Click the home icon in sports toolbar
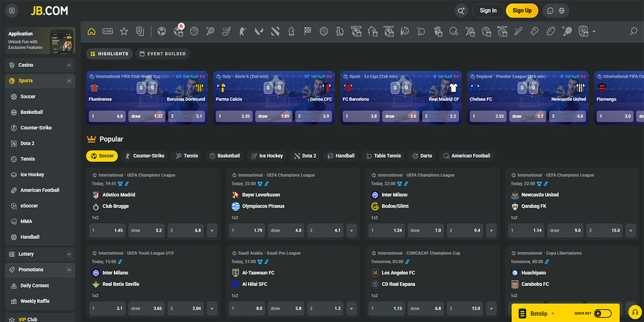The height and width of the screenshot is (322, 644). (91, 32)
